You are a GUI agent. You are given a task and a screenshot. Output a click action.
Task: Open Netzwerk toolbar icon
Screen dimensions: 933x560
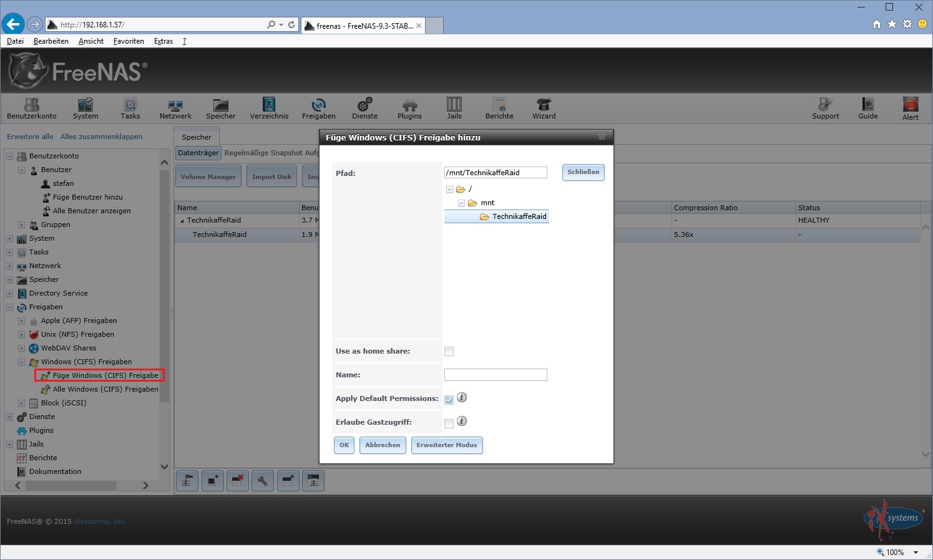coord(175,108)
